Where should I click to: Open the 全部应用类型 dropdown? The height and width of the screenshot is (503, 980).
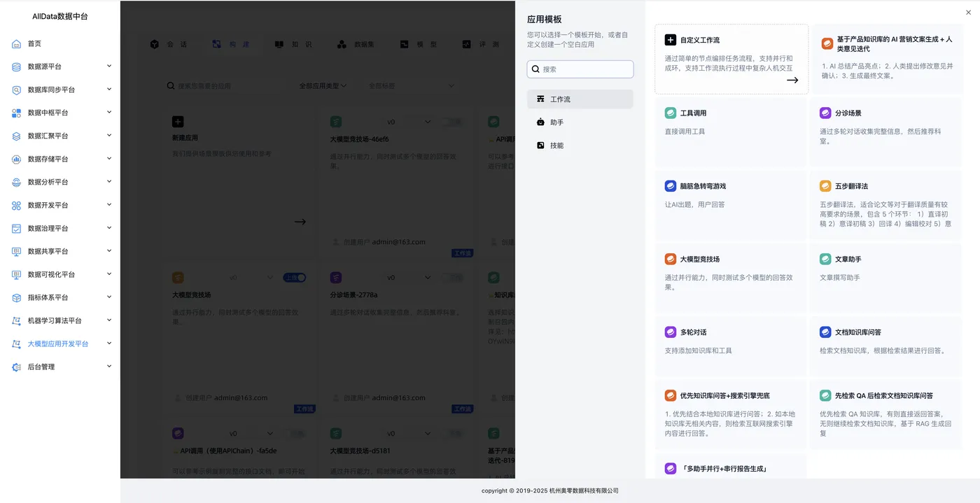coord(323,85)
